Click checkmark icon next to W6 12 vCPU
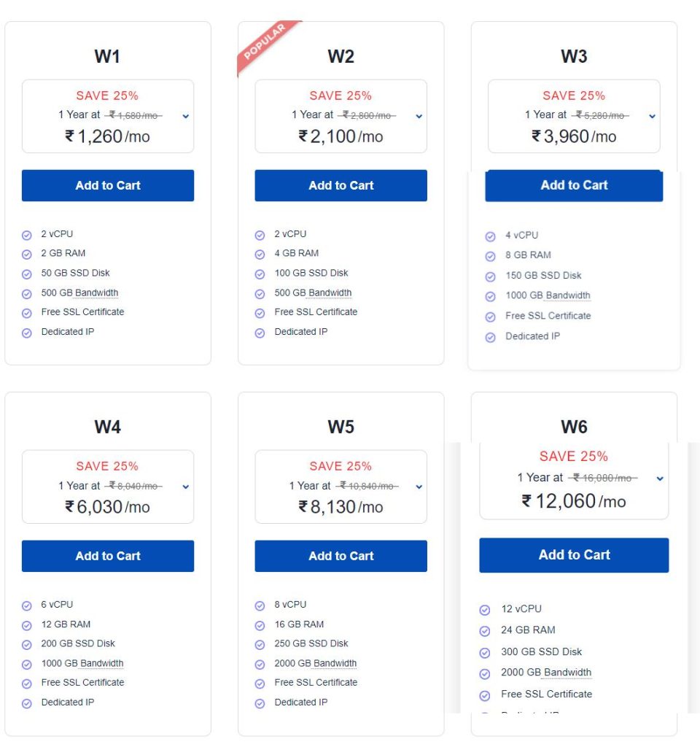Screen dimensions: 700x747 484,610
